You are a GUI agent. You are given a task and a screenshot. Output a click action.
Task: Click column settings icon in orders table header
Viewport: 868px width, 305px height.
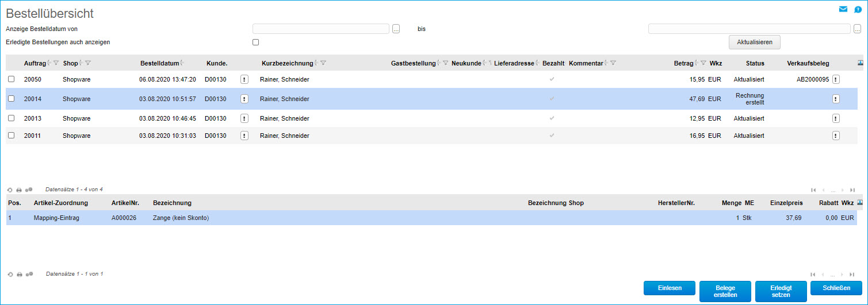(861, 63)
